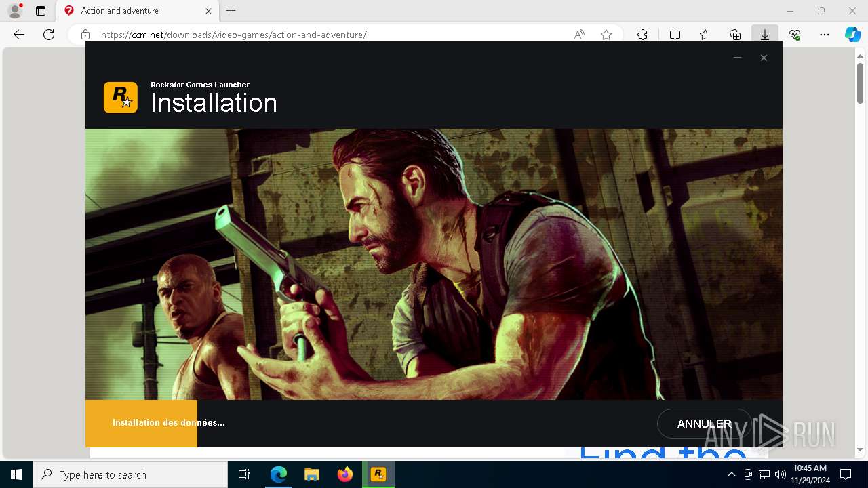Cancel installation with the ANNULER button

pos(705,424)
